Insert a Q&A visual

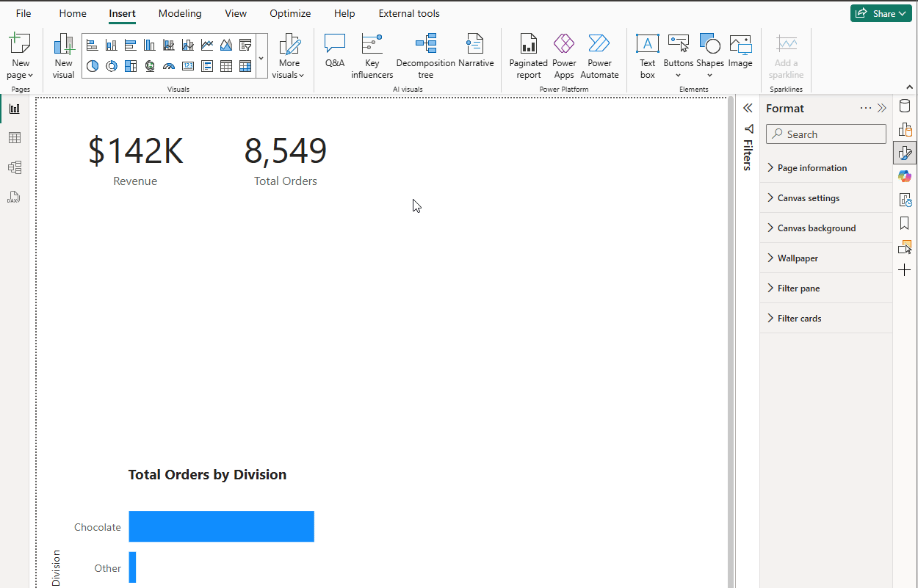tap(335, 51)
